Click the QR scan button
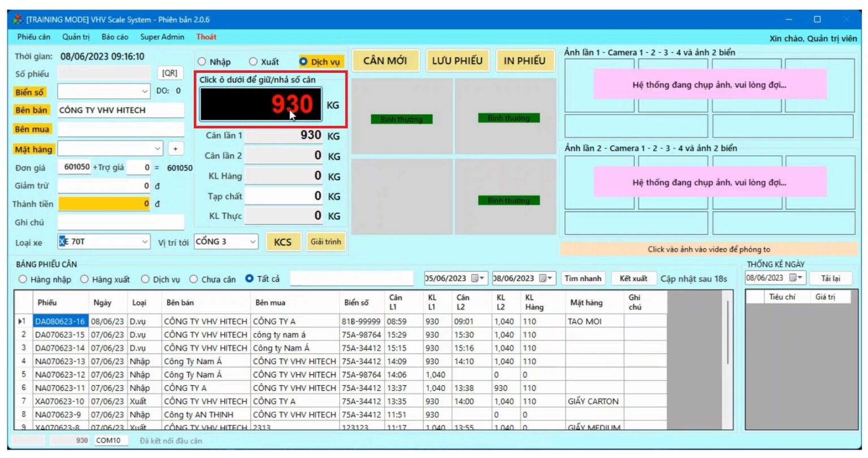The height and width of the screenshot is (458, 868). [x=170, y=73]
